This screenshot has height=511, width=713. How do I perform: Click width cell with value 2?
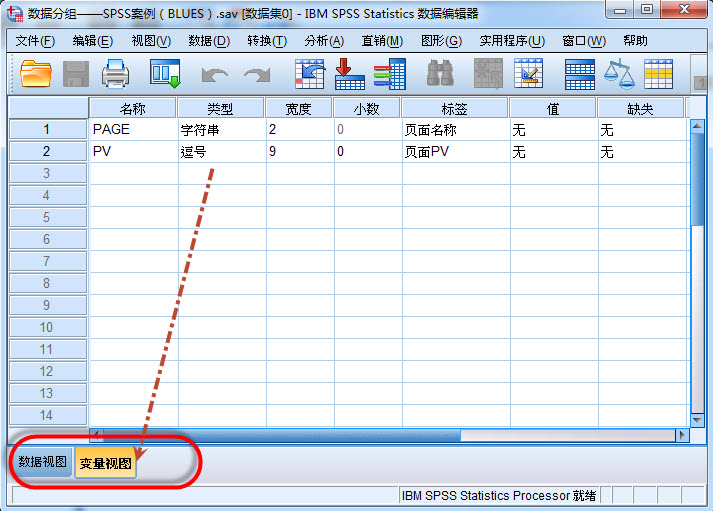(300, 130)
